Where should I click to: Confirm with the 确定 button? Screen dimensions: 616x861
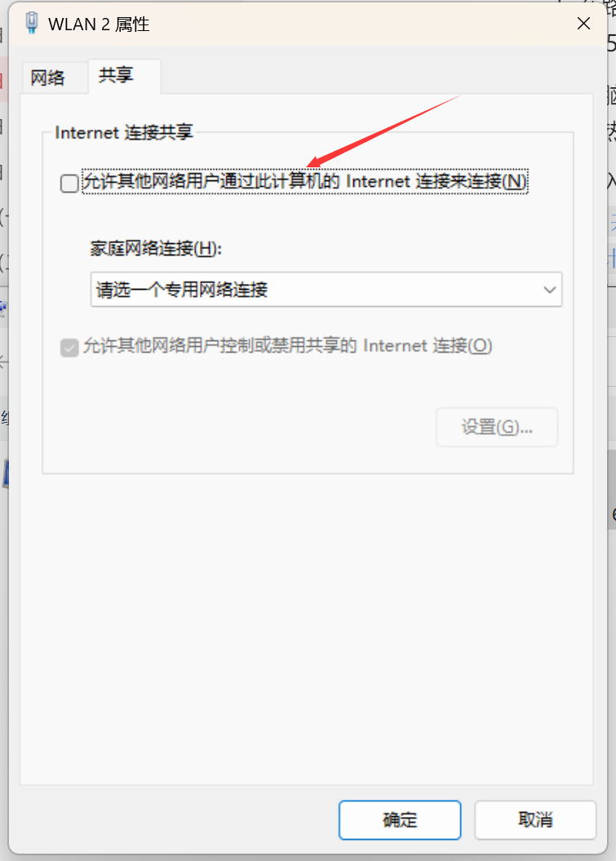(x=400, y=820)
